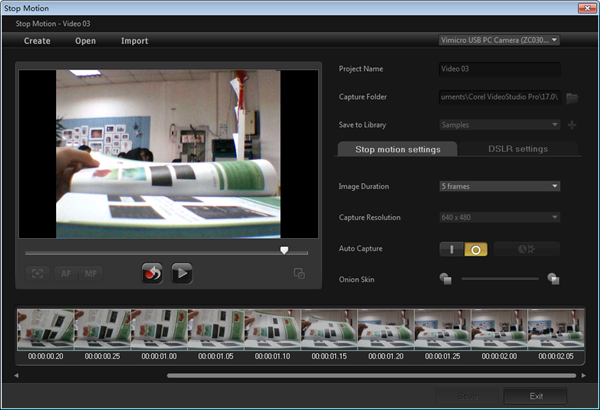Image resolution: width=600 pixels, height=410 pixels.
Task: Open the Capture Resolution dropdown
Action: 499,217
